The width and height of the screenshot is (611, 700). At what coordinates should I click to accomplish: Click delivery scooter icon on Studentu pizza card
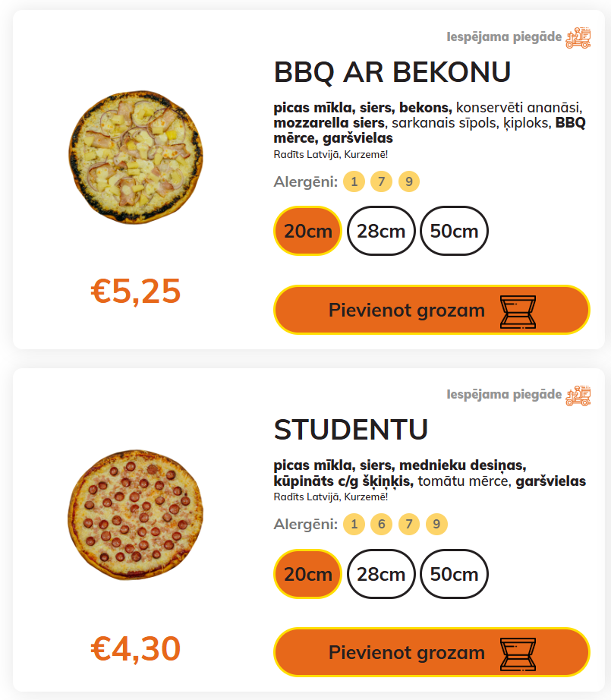(x=578, y=396)
